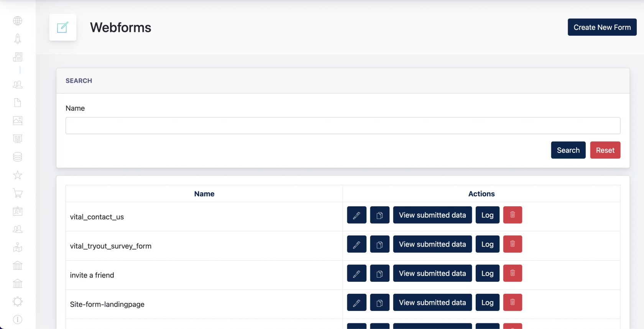The width and height of the screenshot is (644, 329).
Task: Click the bank icon directly below the map icon
Action: coord(18,265)
